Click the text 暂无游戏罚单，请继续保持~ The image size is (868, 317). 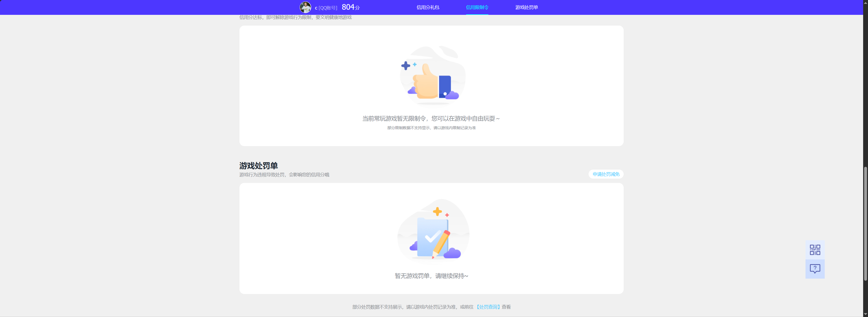tap(431, 276)
